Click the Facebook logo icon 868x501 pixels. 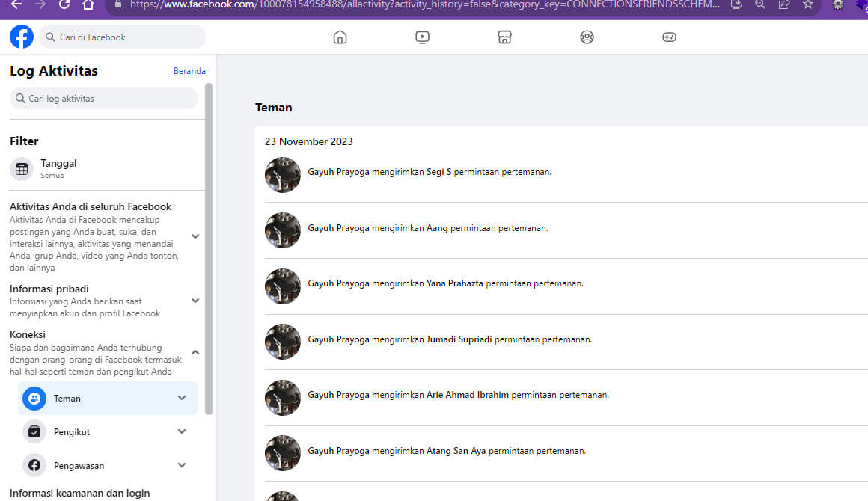point(22,37)
